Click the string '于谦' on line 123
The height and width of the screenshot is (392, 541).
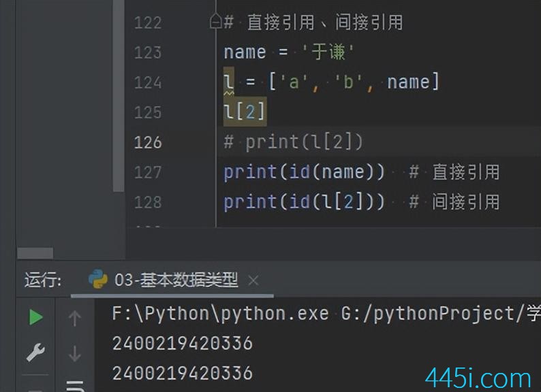click(328, 52)
